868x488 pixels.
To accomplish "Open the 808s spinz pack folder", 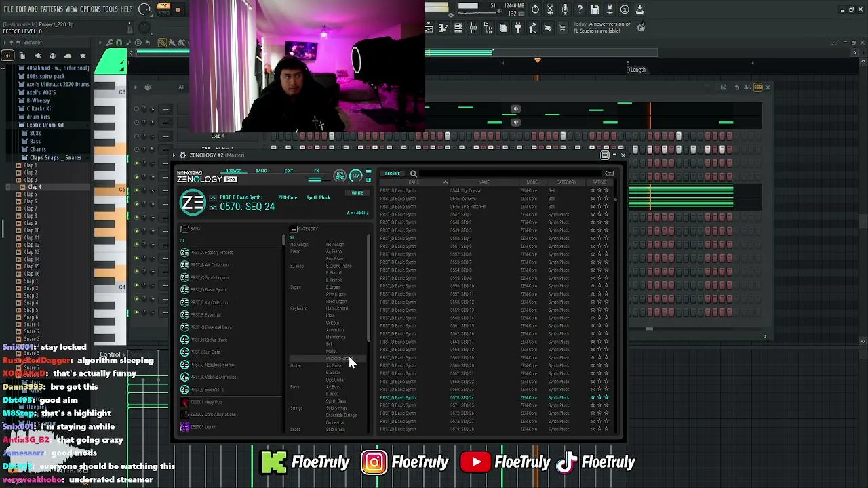I will pyautogui.click(x=45, y=76).
